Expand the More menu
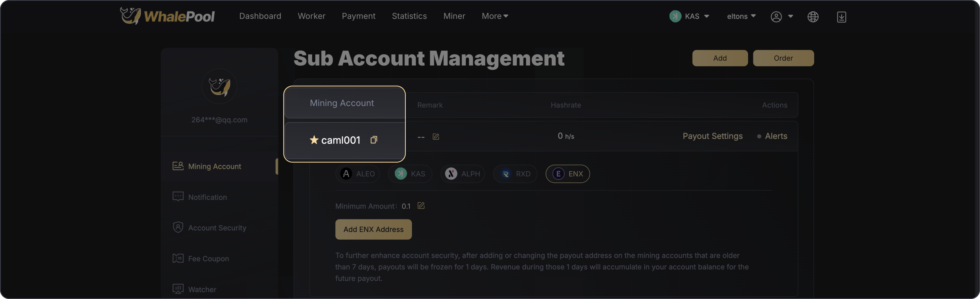 (495, 16)
